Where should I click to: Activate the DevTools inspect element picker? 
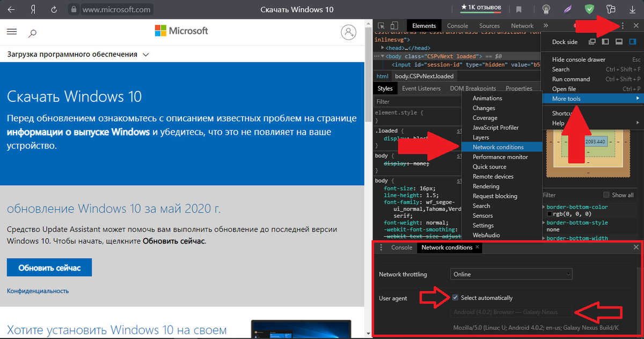pyautogui.click(x=381, y=26)
